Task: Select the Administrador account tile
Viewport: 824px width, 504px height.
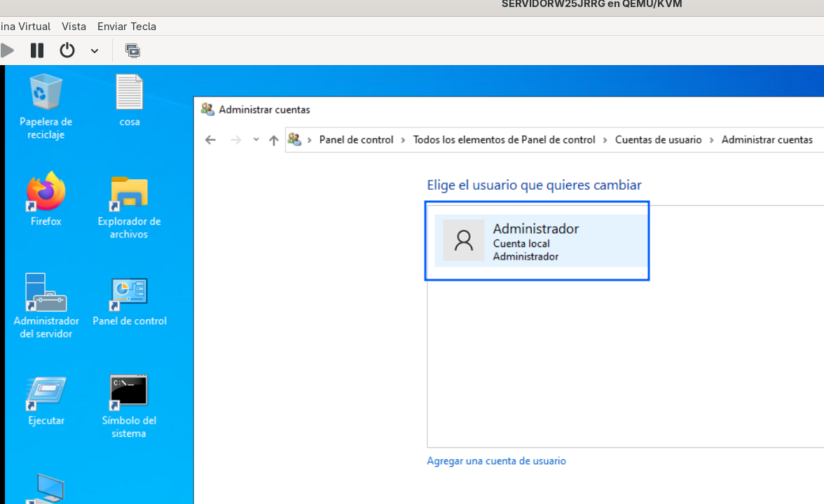Action: coord(541,241)
